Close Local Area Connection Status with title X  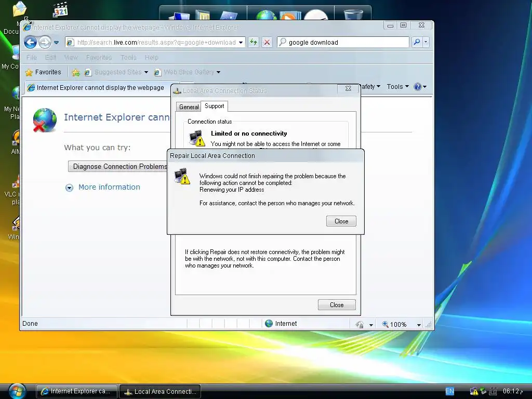point(348,88)
